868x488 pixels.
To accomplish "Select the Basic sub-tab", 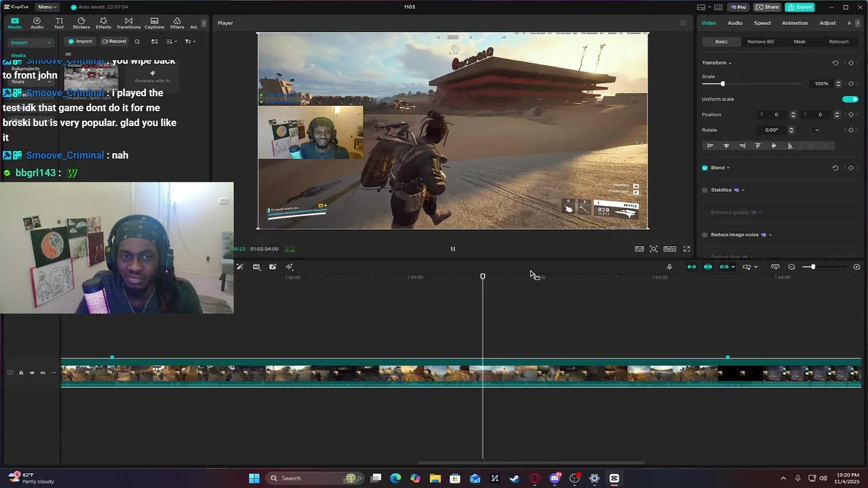I will 722,41.
